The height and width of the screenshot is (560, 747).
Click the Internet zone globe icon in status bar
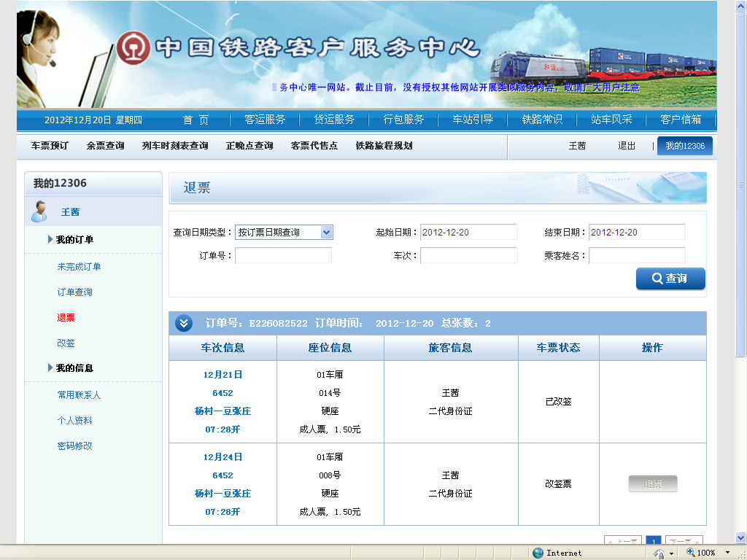tap(538, 553)
